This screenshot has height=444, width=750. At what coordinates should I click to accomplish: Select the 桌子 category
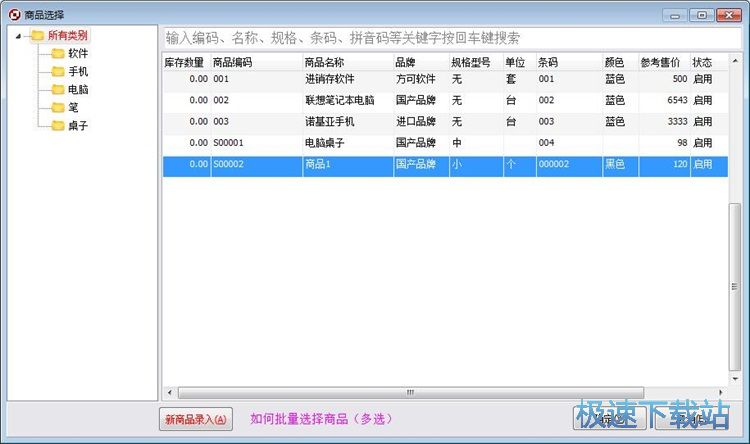[x=78, y=126]
